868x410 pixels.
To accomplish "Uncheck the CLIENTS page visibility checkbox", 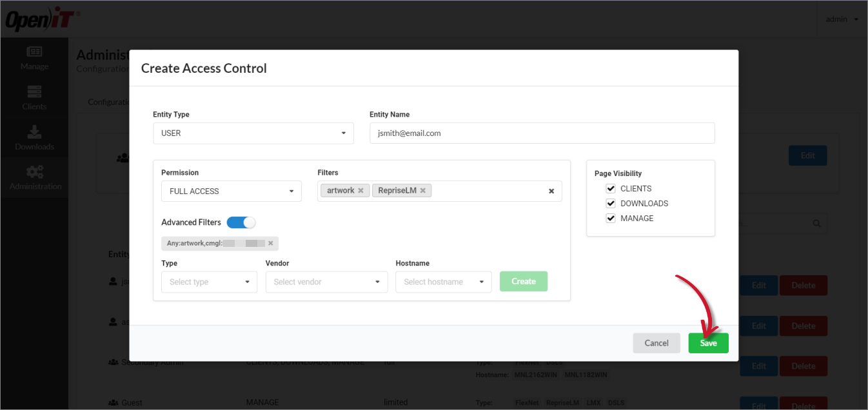I will coord(610,188).
